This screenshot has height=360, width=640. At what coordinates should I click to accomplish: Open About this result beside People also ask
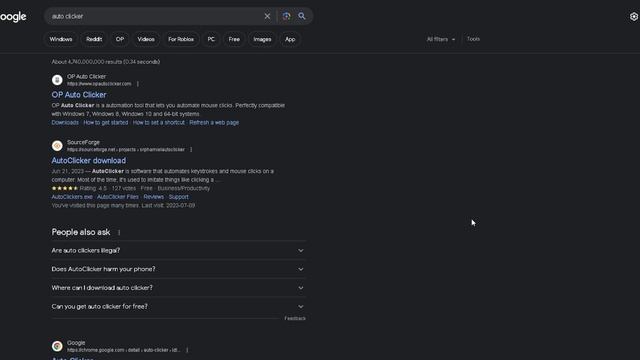tap(119, 233)
